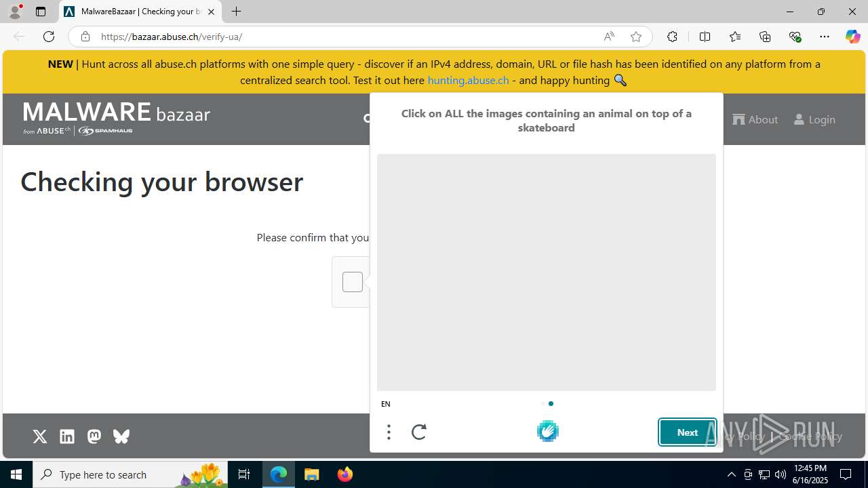This screenshot has width=868, height=488.
Task: Open the LinkedIn footer icon
Action: tap(67, 436)
